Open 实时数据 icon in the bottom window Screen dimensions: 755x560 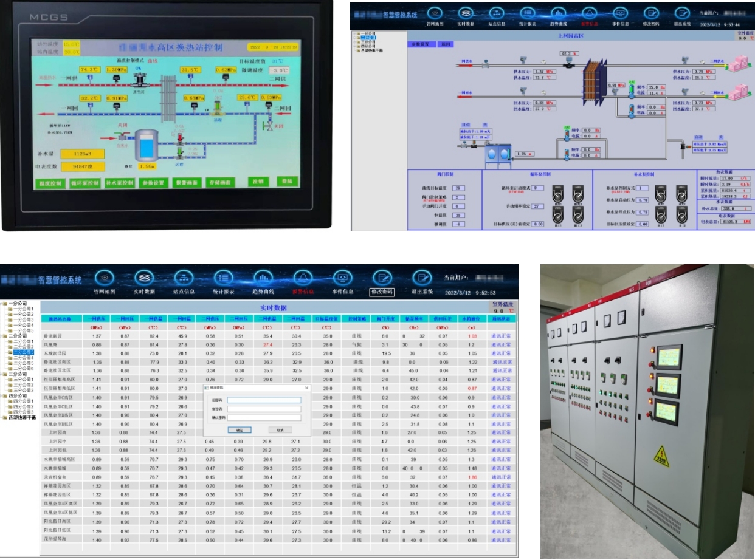[x=143, y=279]
